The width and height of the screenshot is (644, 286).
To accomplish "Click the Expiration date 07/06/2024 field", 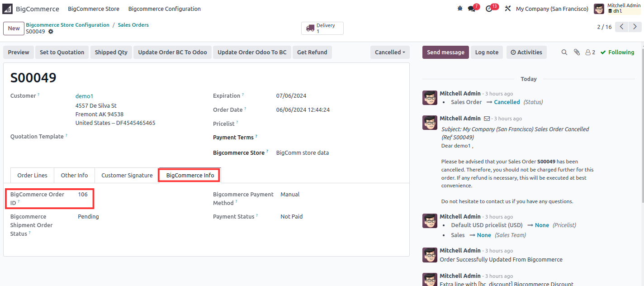I will click(x=291, y=96).
